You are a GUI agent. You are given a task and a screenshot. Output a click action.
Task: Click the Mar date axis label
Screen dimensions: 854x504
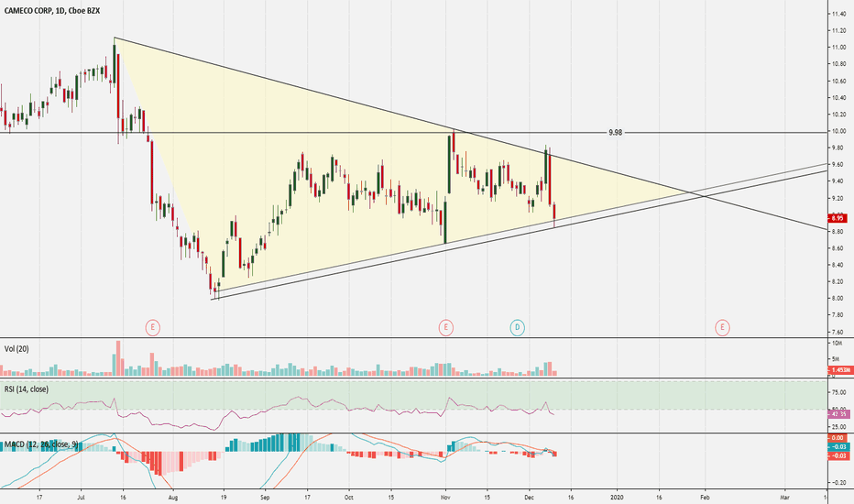(785, 497)
